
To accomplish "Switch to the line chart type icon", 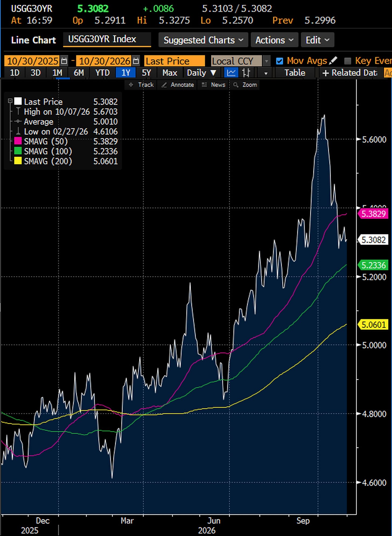I will (231, 73).
